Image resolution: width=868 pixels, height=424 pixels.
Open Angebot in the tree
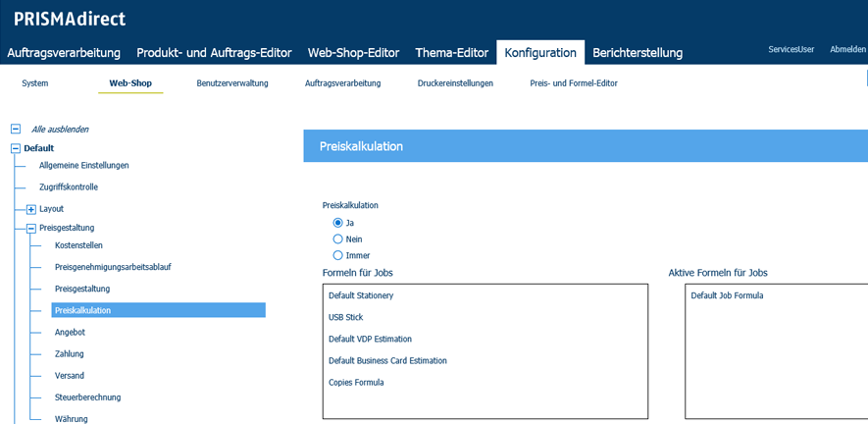(70, 333)
